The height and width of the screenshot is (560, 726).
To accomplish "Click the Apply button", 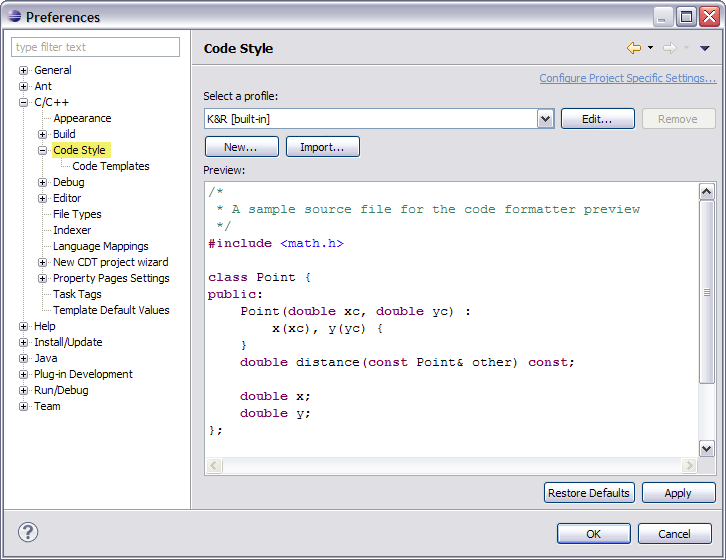I will [x=678, y=493].
